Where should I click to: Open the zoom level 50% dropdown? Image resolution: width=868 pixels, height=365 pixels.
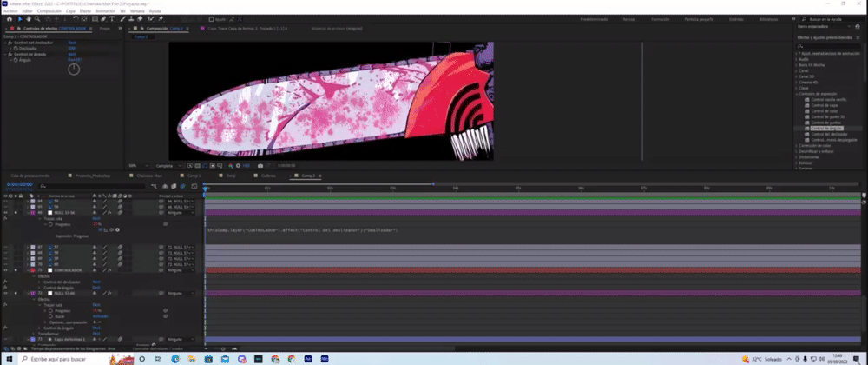[138, 166]
